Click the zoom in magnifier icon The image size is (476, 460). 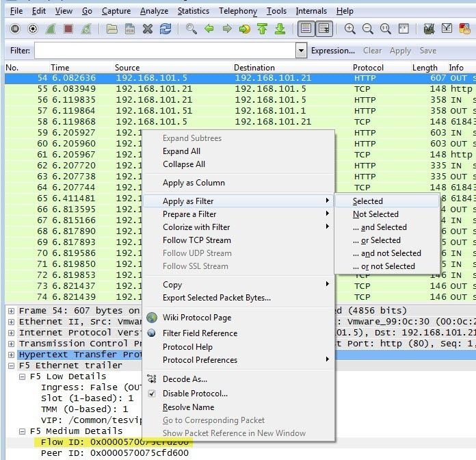(x=349, y=29)
